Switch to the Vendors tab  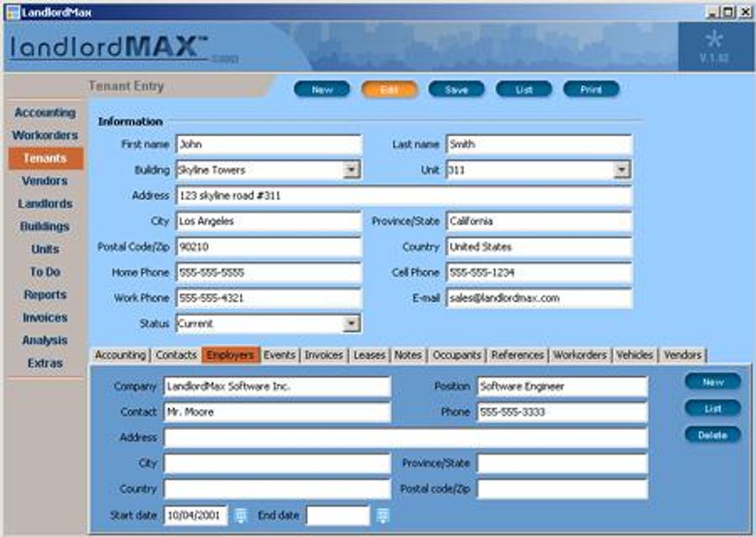tap(683, 355)
